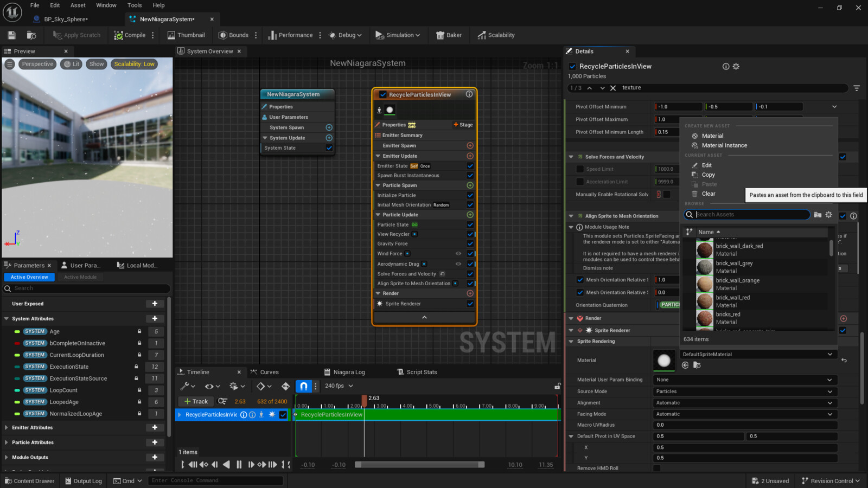This screenshot has height=488, width=868.
Task: Toggle timeline snapping magnet button
Action: point(303,386)
